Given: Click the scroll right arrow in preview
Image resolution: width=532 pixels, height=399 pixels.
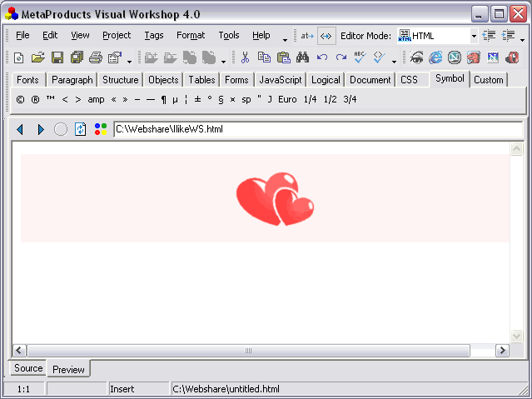Looking at the screenshot, I should (502, 351).
